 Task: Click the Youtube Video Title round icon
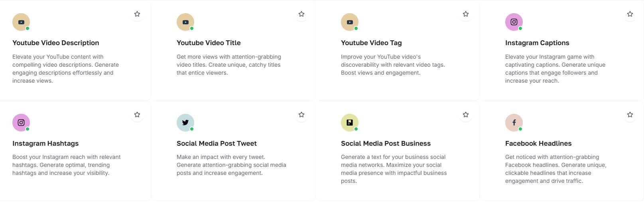click(x=185, y=22)
